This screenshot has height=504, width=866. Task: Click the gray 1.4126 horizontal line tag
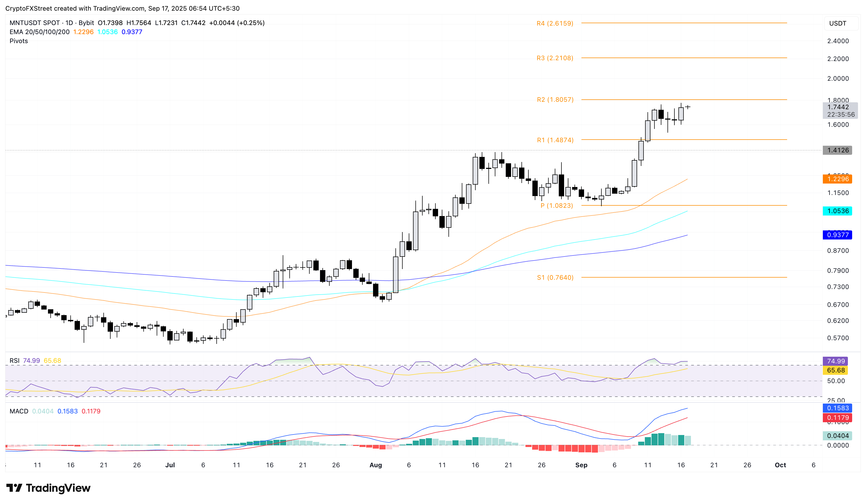click(837, 150)
